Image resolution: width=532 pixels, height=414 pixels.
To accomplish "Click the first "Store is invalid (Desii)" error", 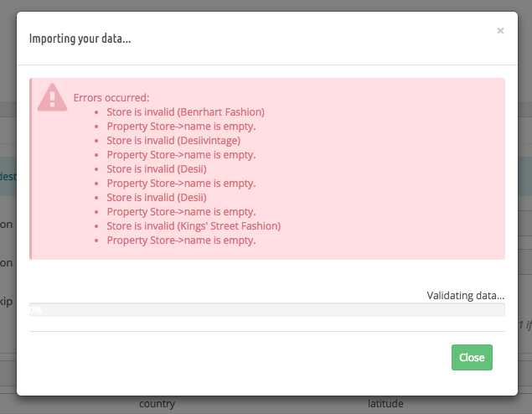I will tap(156, 168).
